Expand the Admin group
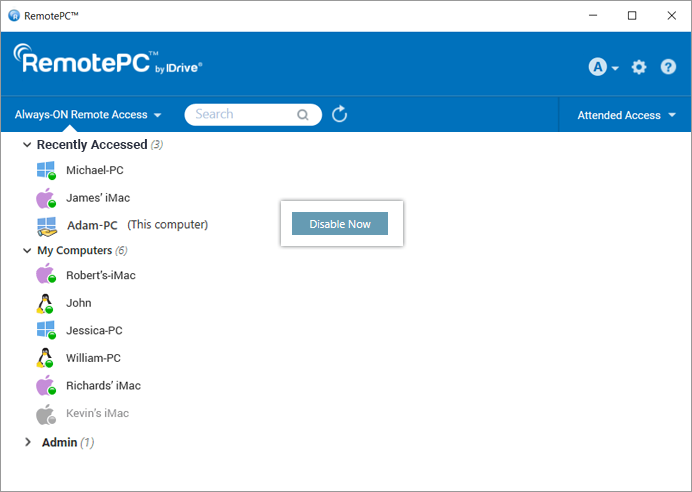The image size is (692, 492). [28, 442]
